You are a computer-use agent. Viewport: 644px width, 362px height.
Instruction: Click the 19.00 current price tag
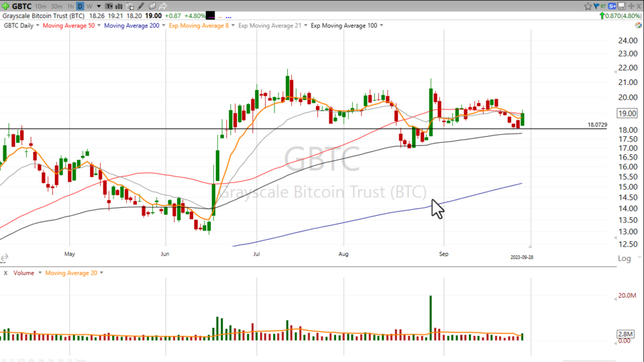[627, 113]
